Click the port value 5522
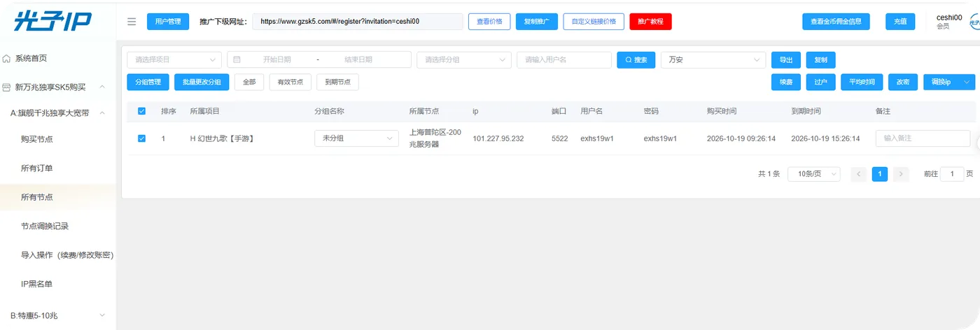Viewport: 980px width, 330px height. pyautogui.click(x=560, y=138)
